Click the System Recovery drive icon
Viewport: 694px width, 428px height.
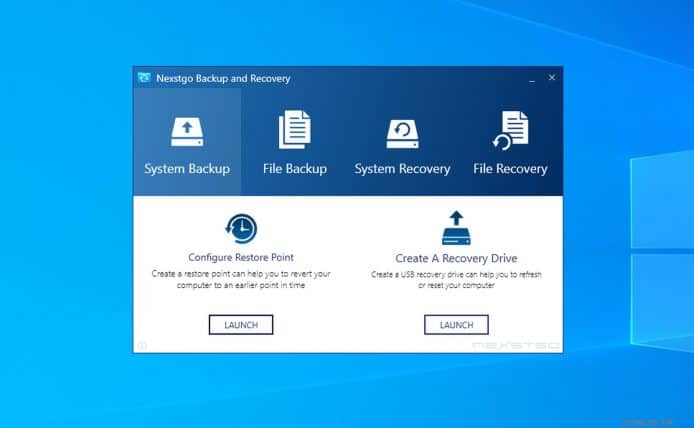(402, 131)
